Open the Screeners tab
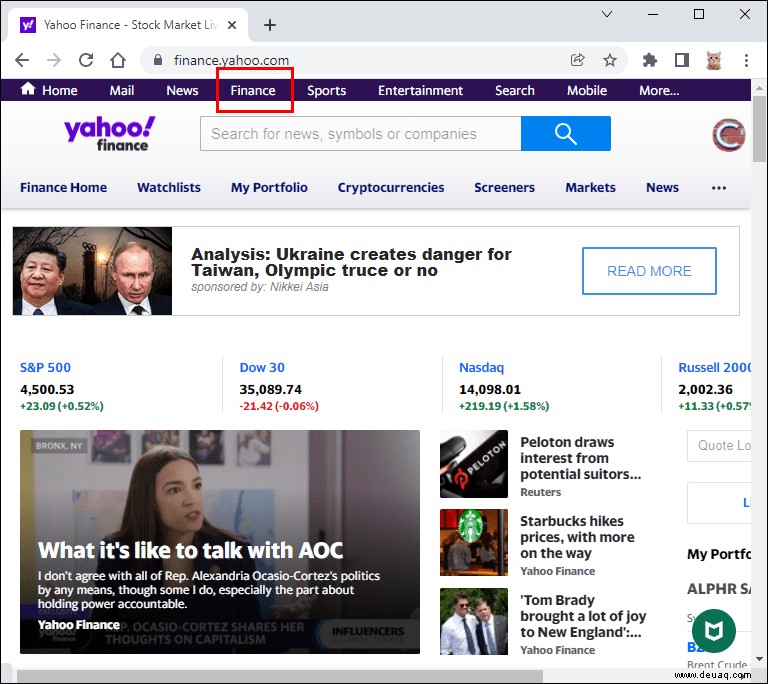 click(x=504, y=188)
